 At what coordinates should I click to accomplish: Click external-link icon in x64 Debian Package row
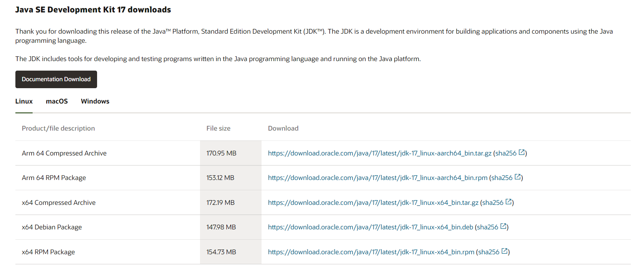click(x=503, y=226)
